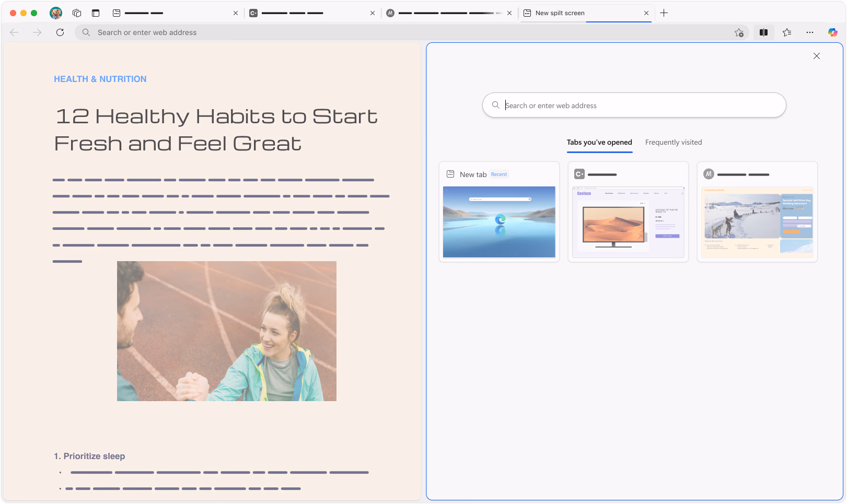The image size is (847, 504).
Task: Close the New spilt screen tab
Action: click(646, 13)
